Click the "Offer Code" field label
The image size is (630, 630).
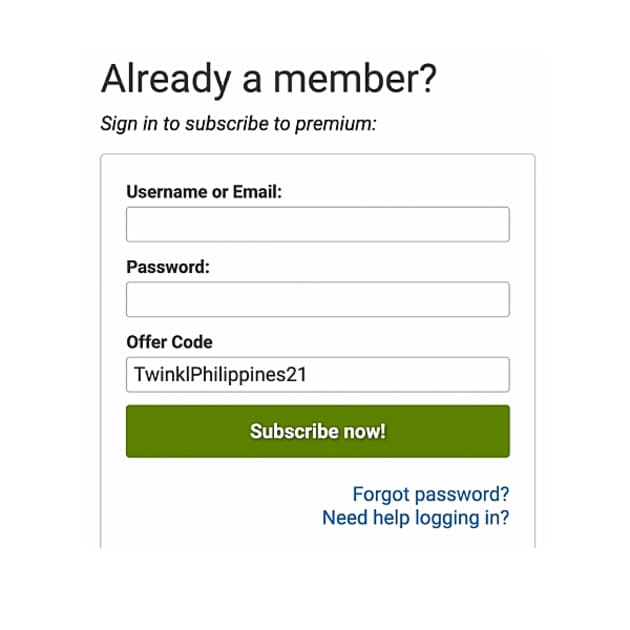[x=169, y=342]
